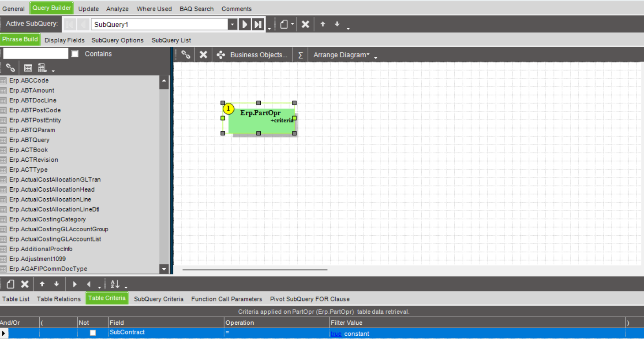Open the BAQ Search tab

point(197,9)
